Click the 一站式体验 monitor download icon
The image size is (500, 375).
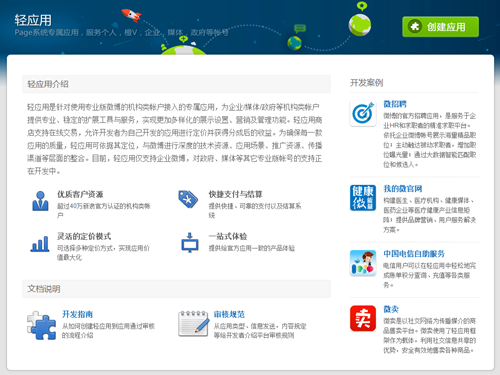[190, 242]
